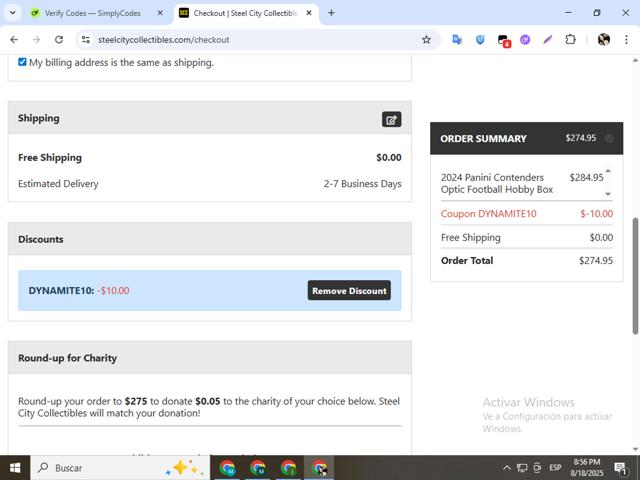Viewport: 640px width, 480px height.
Task: Close the Verify Codes tab
Action: (x=160, y=13)
